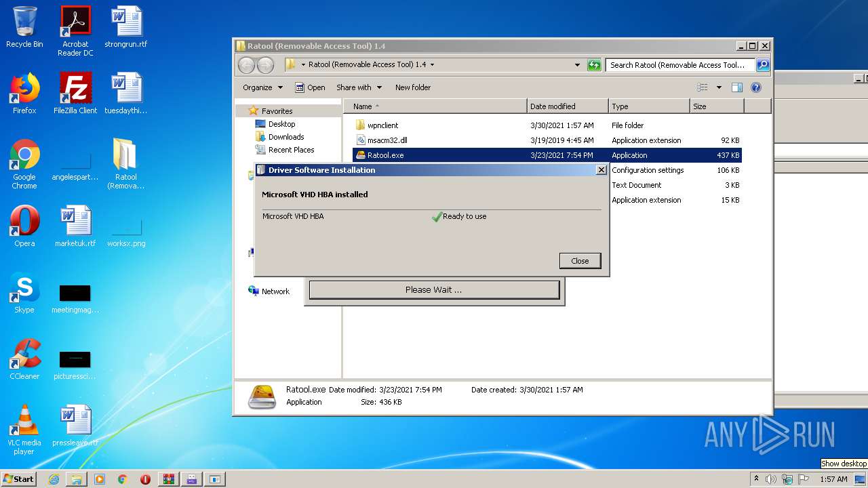The width and height of the screenshot is (868, 488).
Task: Click the Action Center flag tray icon
Action: pyautogui.click(x=804, y=479)
